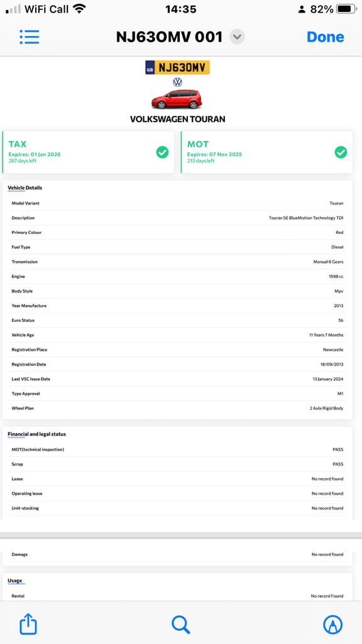This screenshot has width=362, height=644.
Task: Click the Volkswagen logo
Action: click(x=177, y=82)
